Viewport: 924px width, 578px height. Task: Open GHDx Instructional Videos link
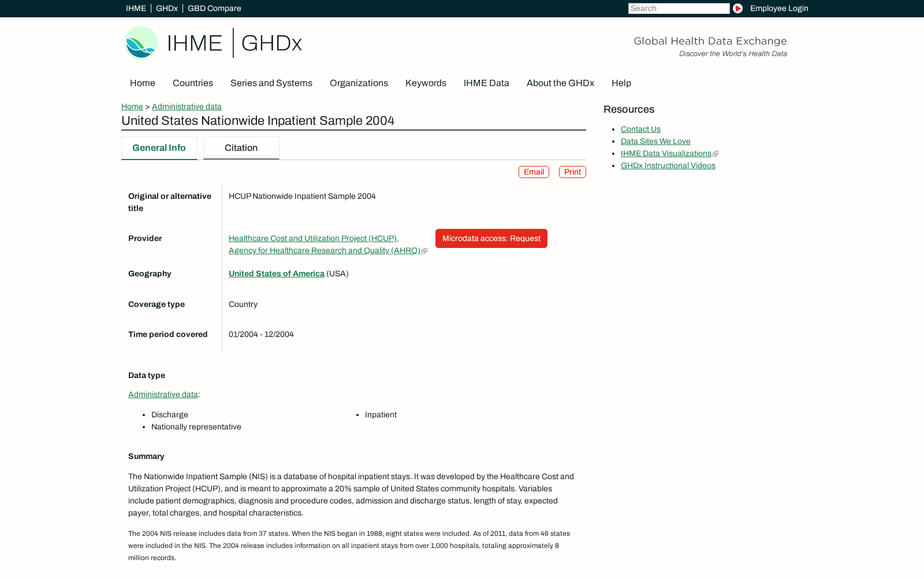pos(668,165)
